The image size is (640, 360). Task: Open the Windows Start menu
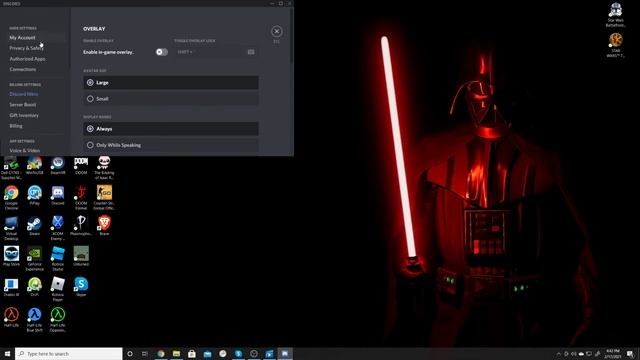[7, 353]
